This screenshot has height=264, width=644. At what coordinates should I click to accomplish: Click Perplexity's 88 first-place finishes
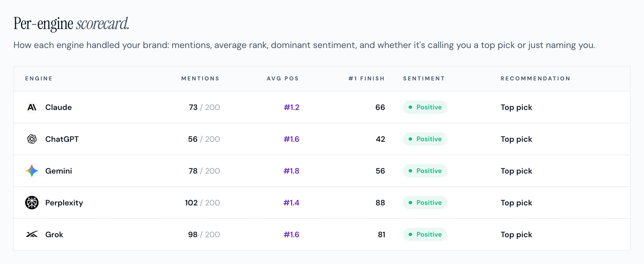(x=380, y=203)
